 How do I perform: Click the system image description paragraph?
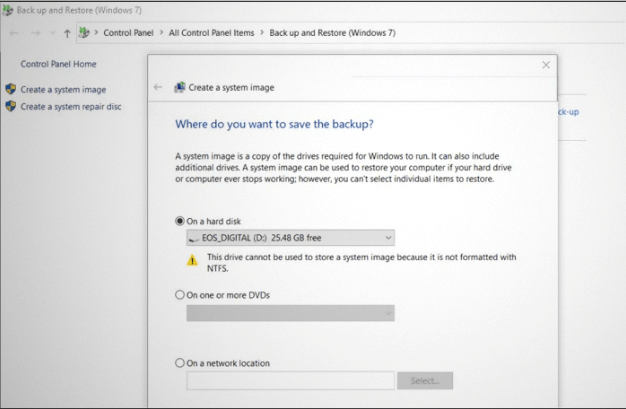pyautogui.click(x=343, y=167)
